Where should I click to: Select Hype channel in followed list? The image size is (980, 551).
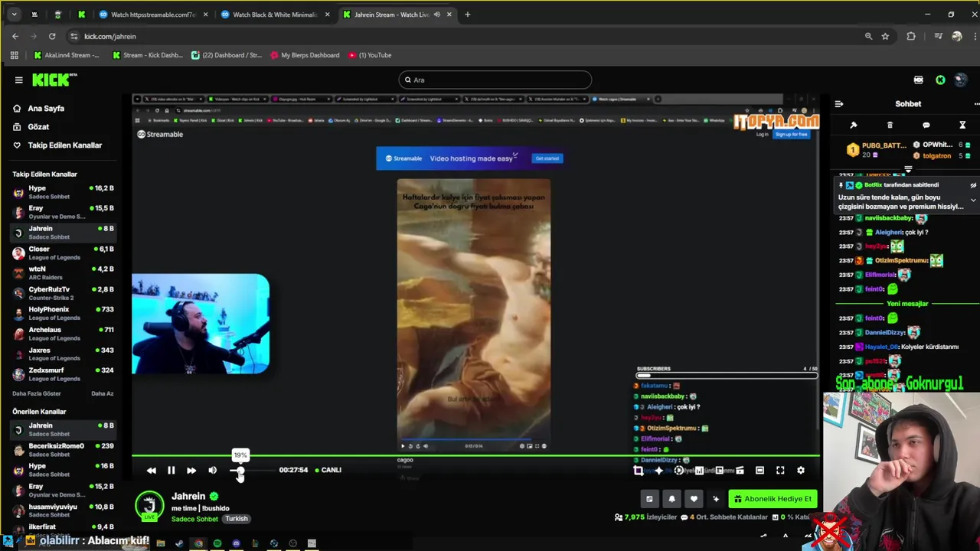(63, 192)
